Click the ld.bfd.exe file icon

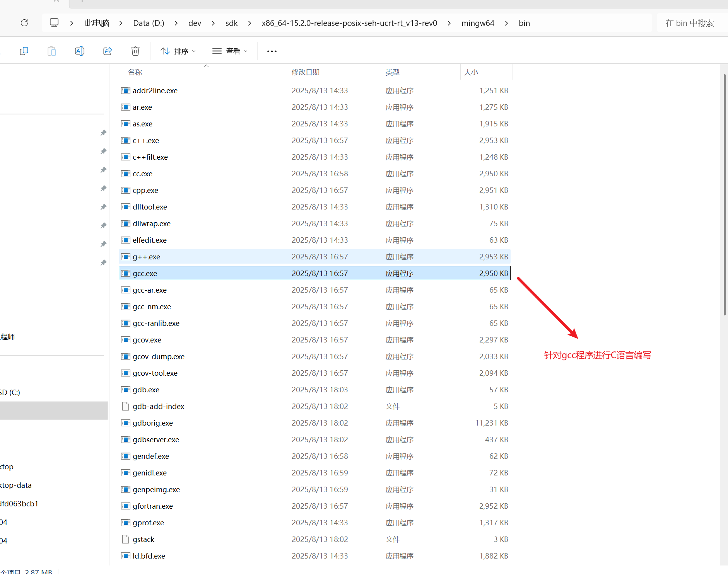click(x=125, y=556)
